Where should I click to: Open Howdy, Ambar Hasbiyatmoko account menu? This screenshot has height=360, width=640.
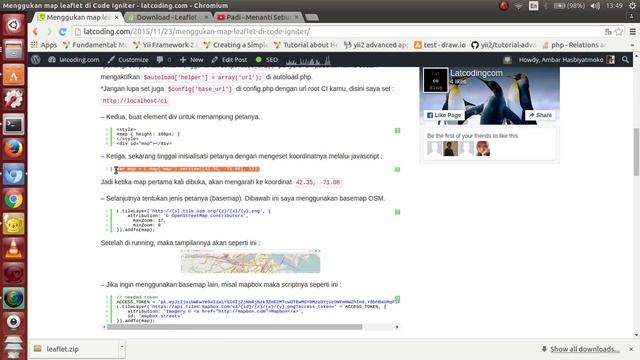point(567,60)
